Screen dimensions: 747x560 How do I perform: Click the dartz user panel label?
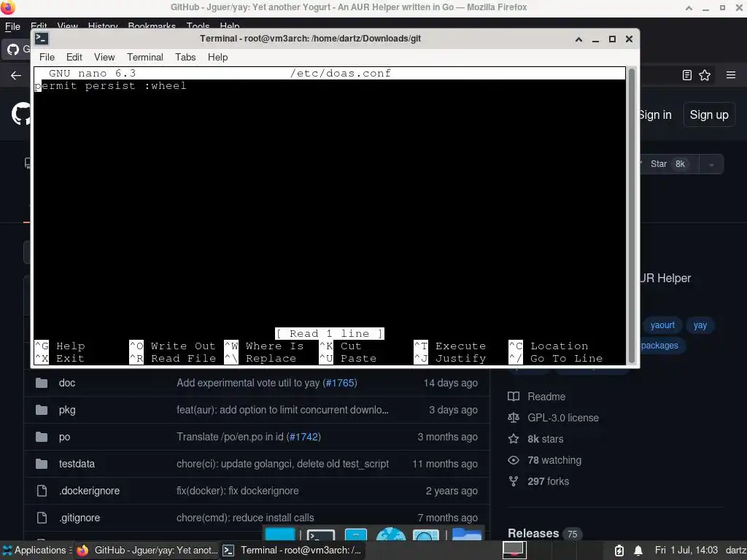click(x=735, y=550)
